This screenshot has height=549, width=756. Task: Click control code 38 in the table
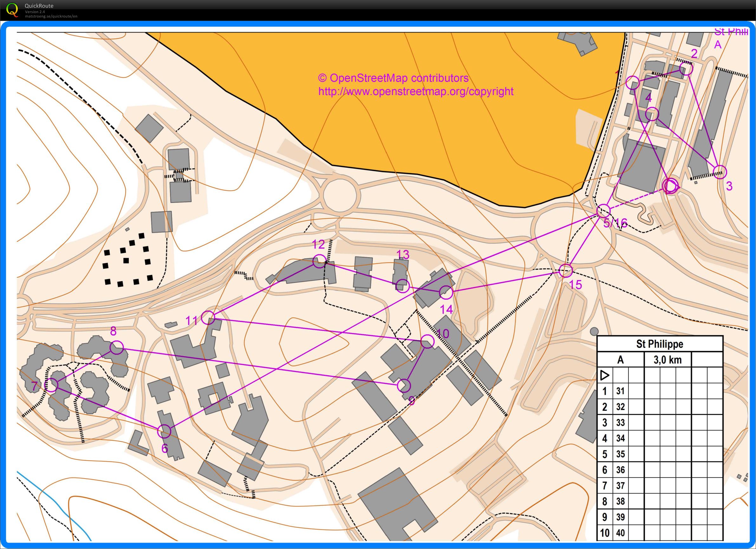pos(620,501)
